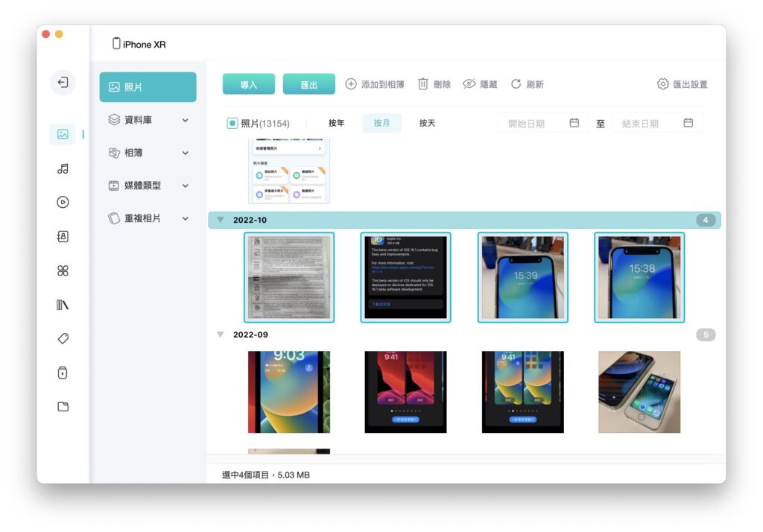763x532 pixels.
Task: Click the 資料庫 stack icon
Action: coord(114,120)
